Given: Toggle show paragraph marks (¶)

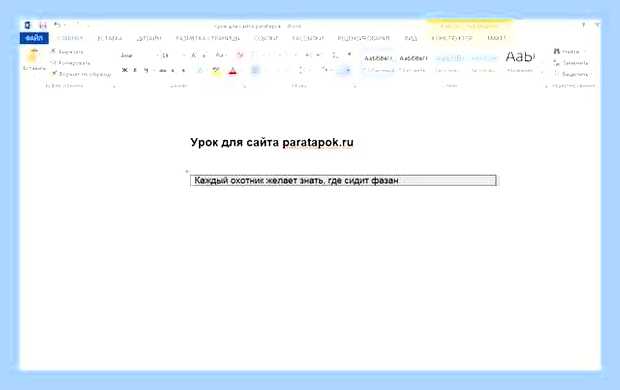Looking at the screenshot, I should (349, 55).
